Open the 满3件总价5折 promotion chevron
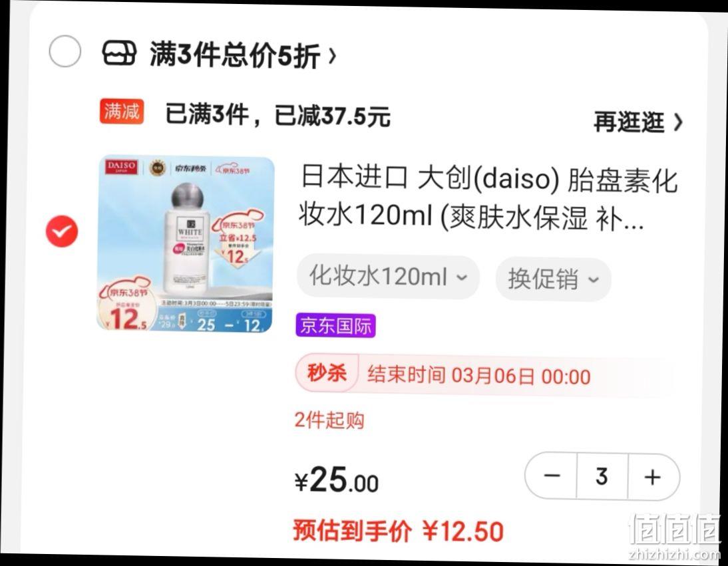Image resolution: width=728 pixels, height=566 pixels. pyautogui.click(x=333, y=56)
